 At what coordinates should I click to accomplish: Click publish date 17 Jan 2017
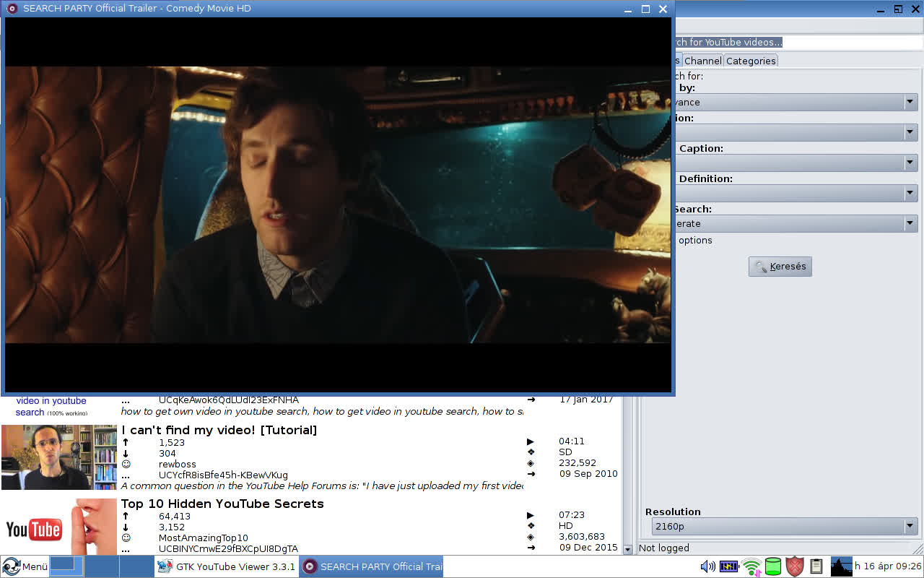[586, 400]
